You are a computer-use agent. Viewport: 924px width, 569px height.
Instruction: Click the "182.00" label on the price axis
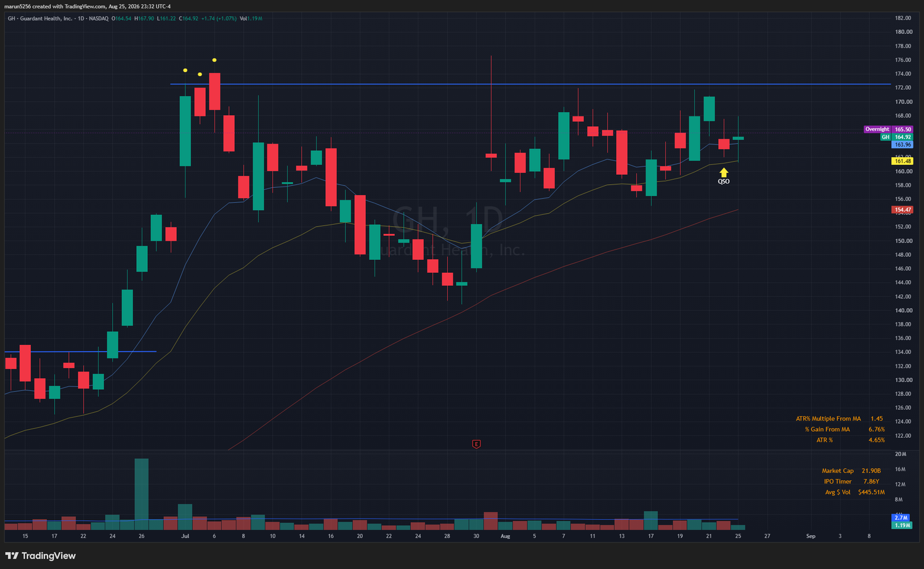[903, 18]
